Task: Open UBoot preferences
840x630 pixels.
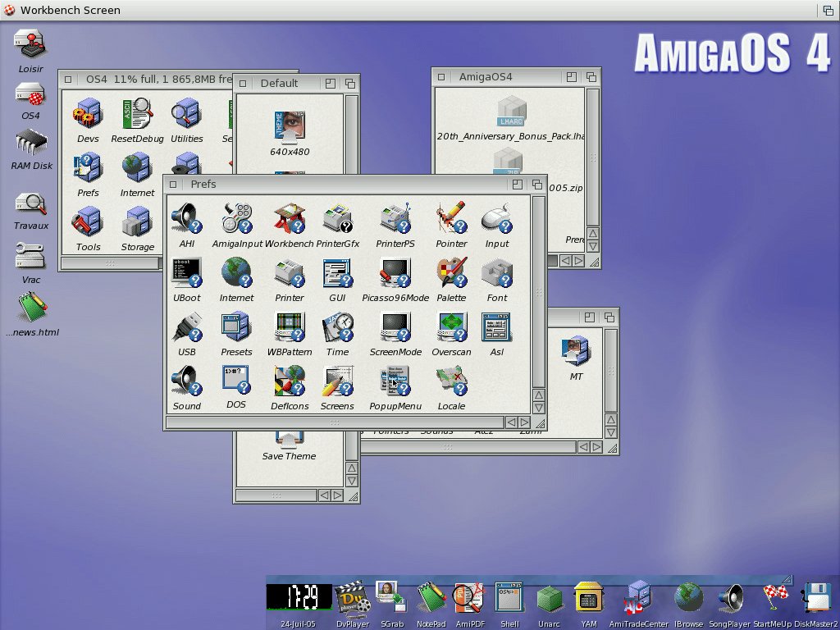Action: pos(186,272)
